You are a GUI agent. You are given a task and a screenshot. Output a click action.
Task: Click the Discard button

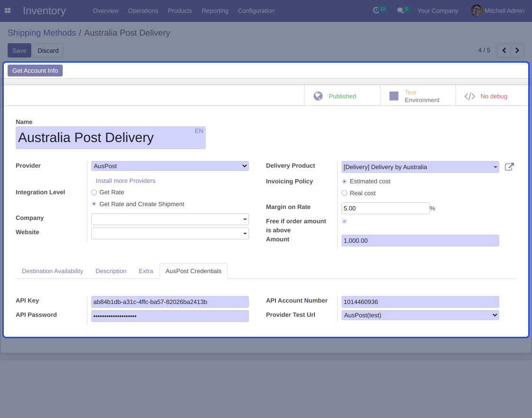(48, 50)
